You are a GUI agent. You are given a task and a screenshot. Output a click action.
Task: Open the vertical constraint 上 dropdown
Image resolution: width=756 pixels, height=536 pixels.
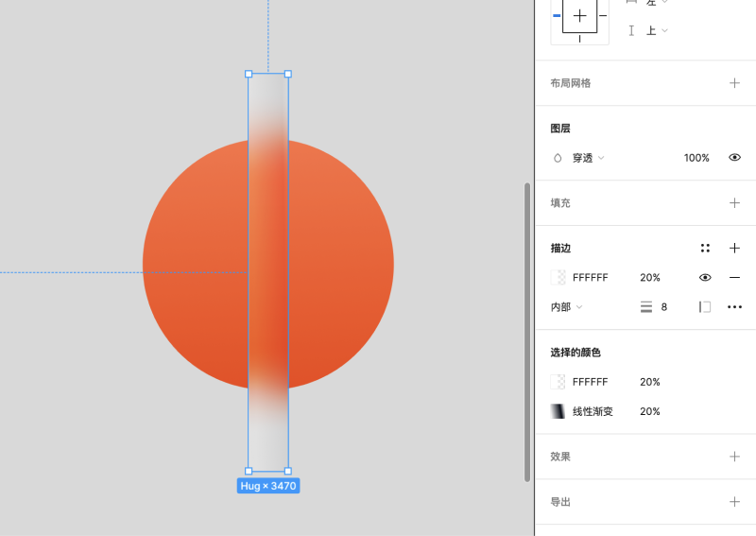point(657,30)
